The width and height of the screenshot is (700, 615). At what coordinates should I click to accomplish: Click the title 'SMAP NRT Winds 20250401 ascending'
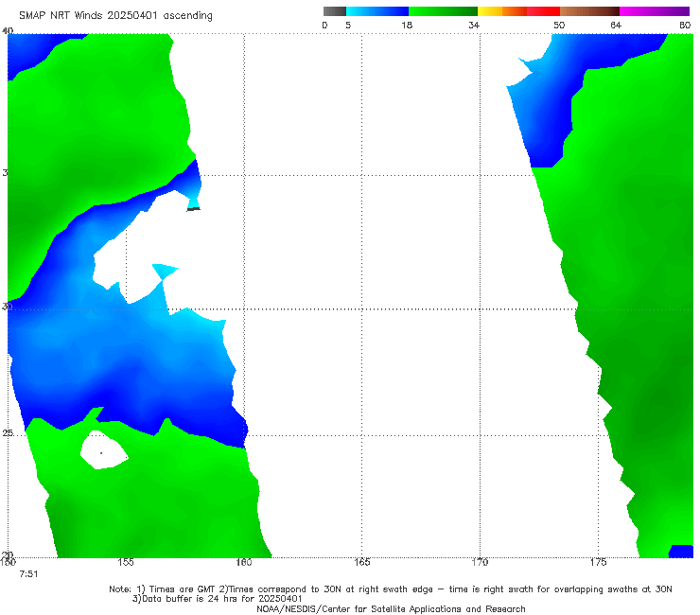click(115, 16)
